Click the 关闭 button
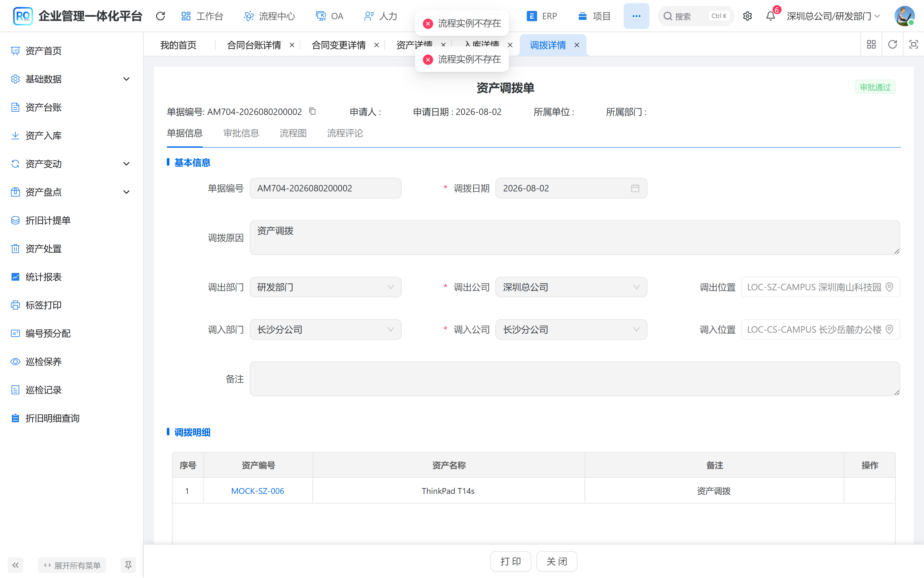The height and width of the screenshot is (578, 924). [557, 561]
